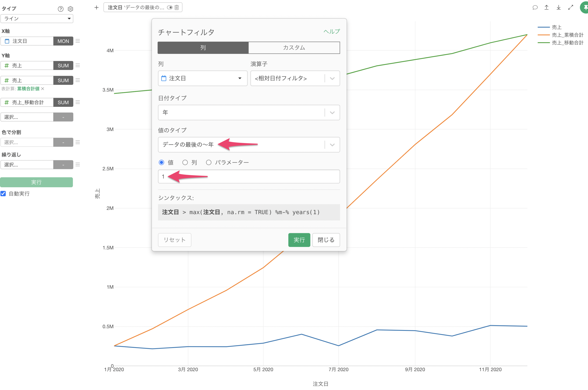The width and height of the screenshot is (588, 390).
Task: Open the 日付タイプ dropdown showing 年
Action: click(249, 112)
